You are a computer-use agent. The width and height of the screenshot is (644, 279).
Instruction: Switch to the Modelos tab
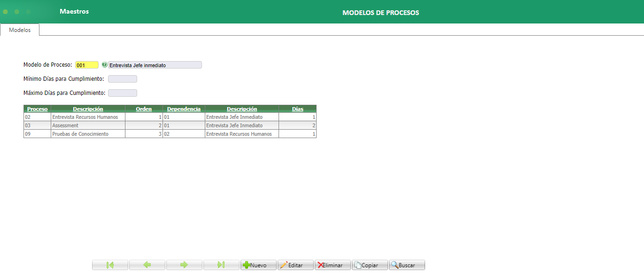(19, 29)
